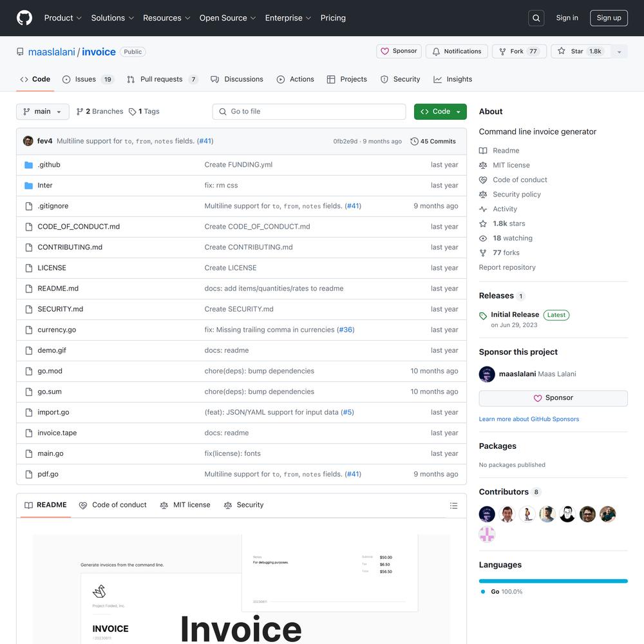This screenshot has width=644, height=644.
Task: Click the eye icon beside 18 watching
Action: tap(483, 238)
